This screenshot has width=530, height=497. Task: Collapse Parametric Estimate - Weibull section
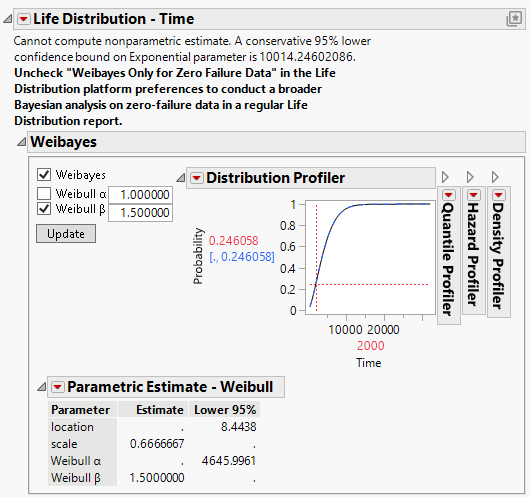[42, 387]
